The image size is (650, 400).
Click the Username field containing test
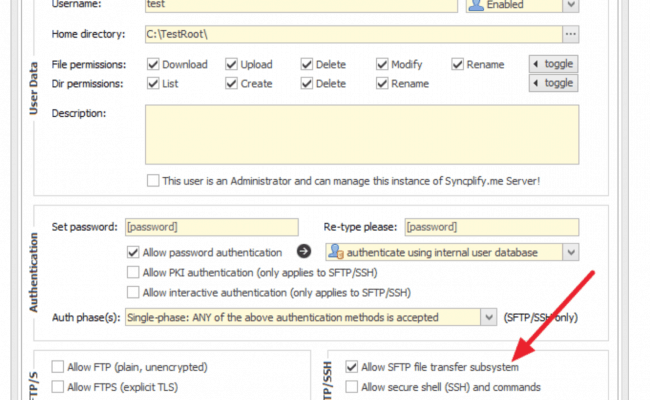click(x=301, y=5)
